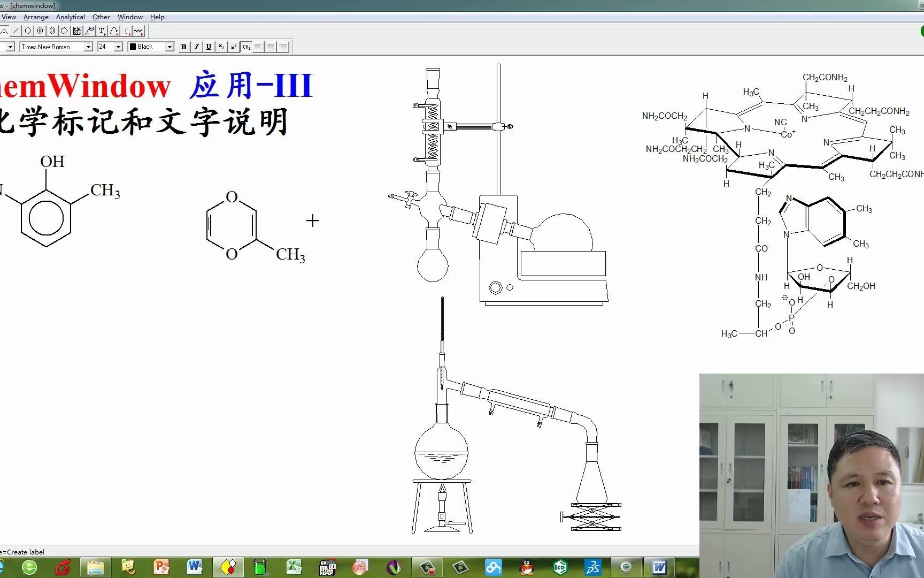Image resolution: width=924 pixels, height=578 pixels.
Task: Toggle underline text formatting
Action: (x=209, y=47)
